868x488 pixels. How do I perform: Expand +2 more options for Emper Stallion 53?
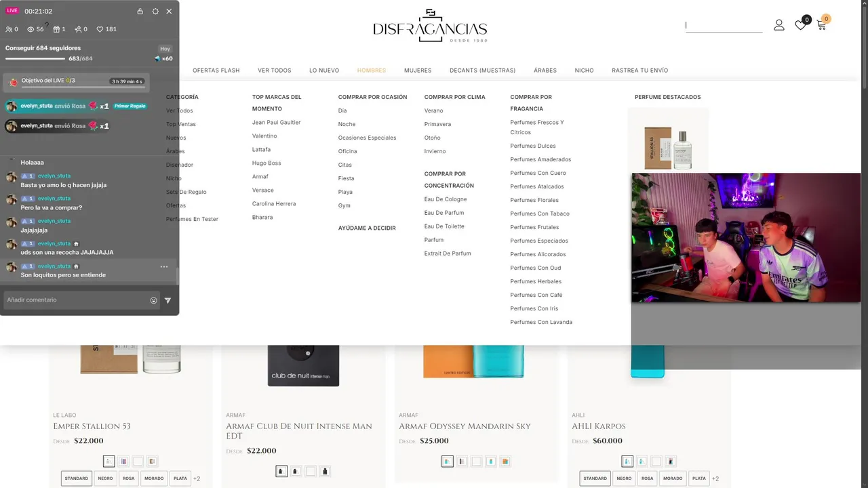pyautogui.click(x=197, y=479)
